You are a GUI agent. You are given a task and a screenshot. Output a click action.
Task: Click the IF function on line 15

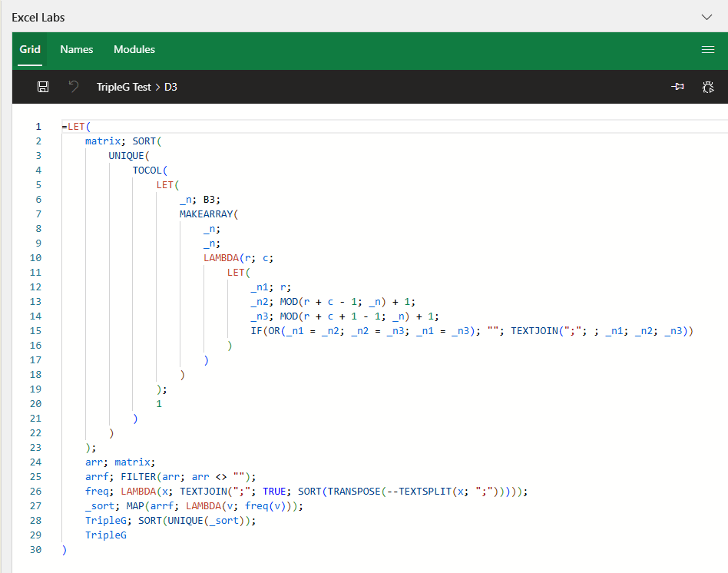pos(256,330)
